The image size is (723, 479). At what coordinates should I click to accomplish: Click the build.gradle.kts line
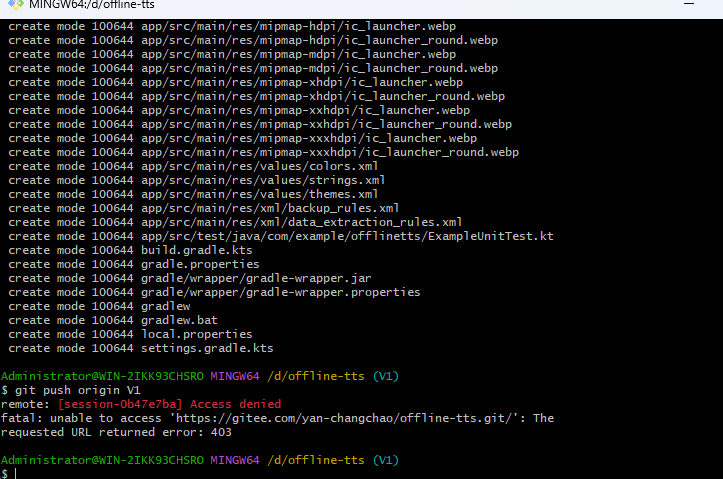(130, 250)
